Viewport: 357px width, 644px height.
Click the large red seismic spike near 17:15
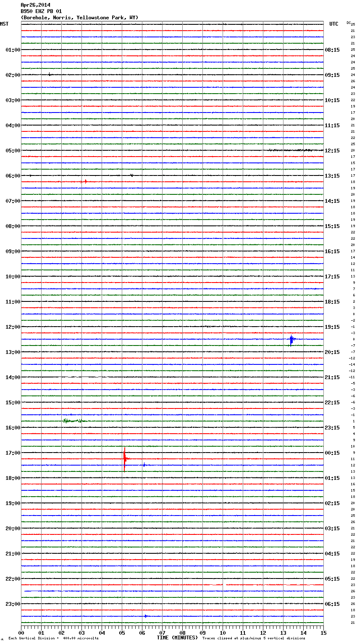[124, 459]
